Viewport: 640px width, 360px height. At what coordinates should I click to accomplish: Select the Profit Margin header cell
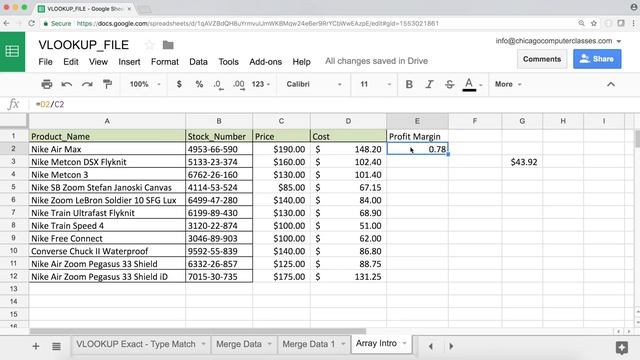417,136
